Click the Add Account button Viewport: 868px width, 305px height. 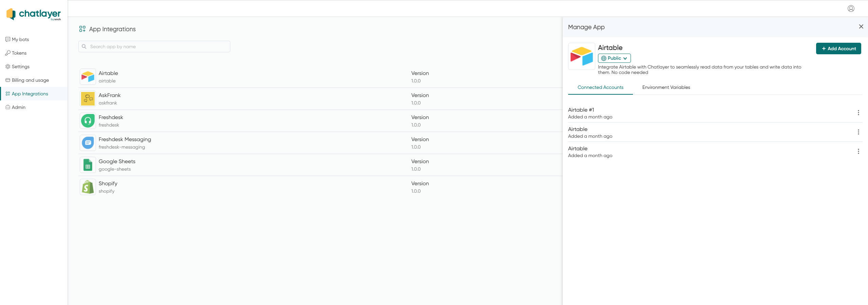click(838, 49)
